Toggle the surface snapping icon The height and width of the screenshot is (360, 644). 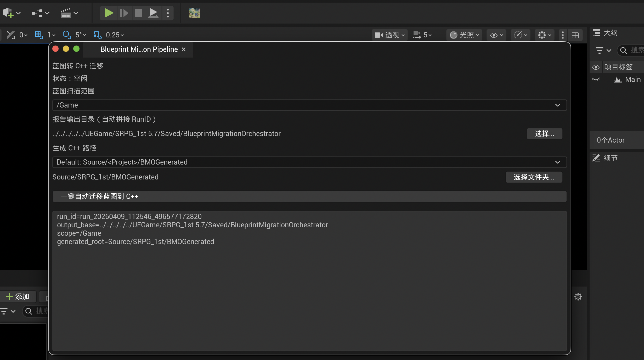[11, 35]
